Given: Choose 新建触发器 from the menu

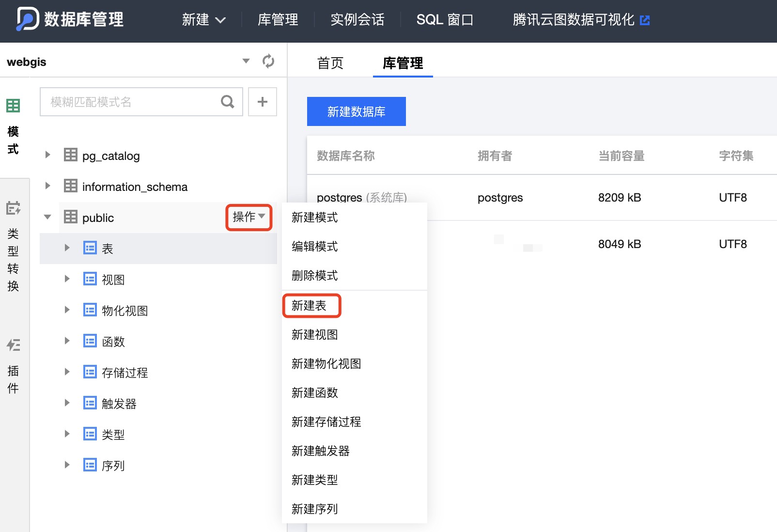Looking at the screenshot, I should [x=355, y=451].
